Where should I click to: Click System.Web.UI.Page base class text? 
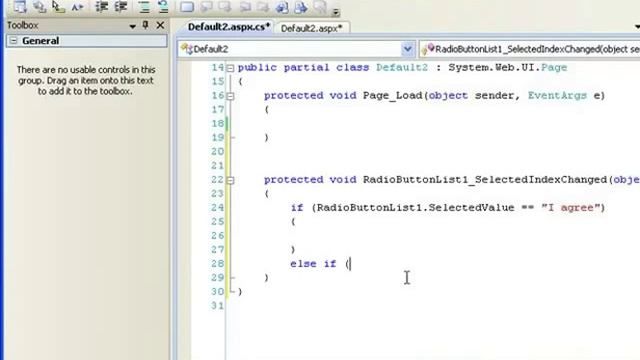508,67
